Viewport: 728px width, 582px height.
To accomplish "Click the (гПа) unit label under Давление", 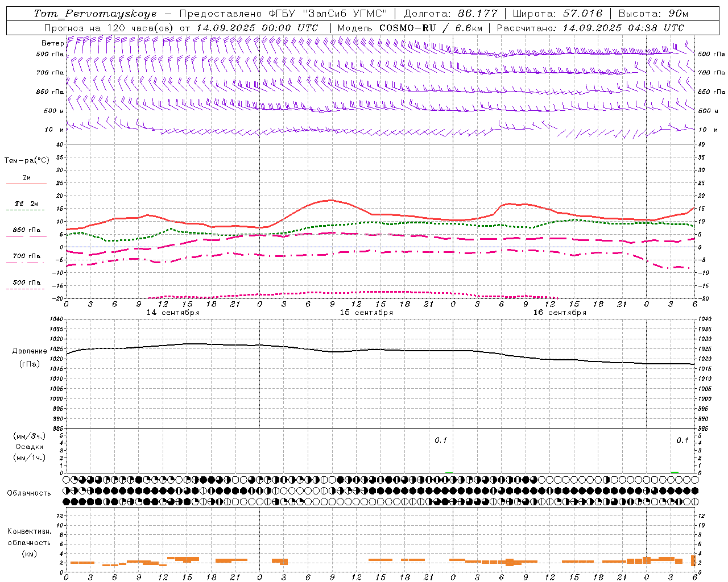I will pyautogui.click(x=30, y=364).
